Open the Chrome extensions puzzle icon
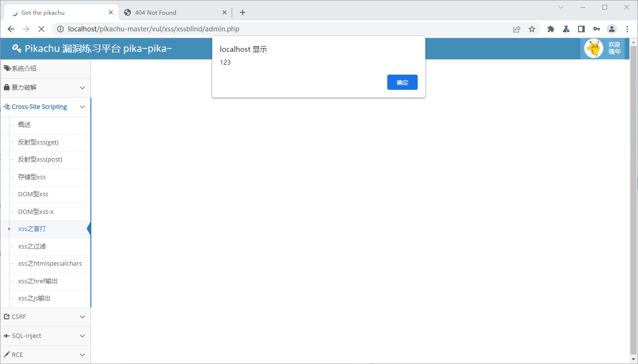Screen dimensions: 638x364 (551, 29)
